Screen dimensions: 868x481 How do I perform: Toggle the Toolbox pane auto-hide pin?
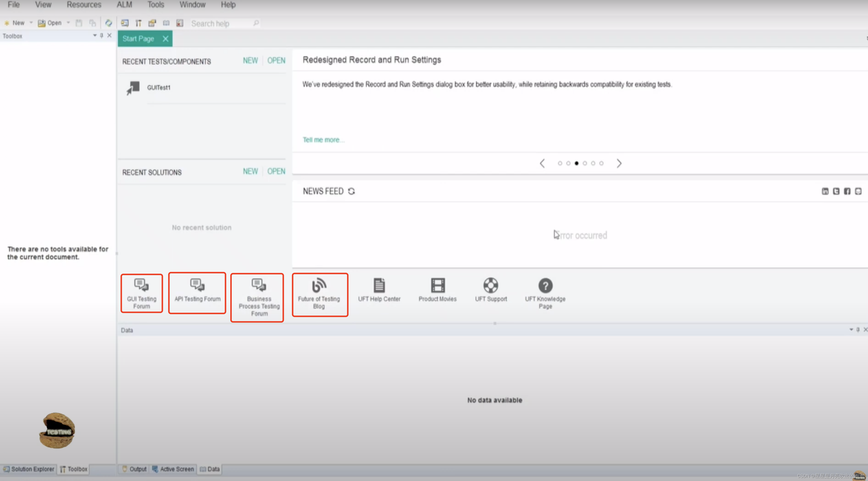click(101, 35)
